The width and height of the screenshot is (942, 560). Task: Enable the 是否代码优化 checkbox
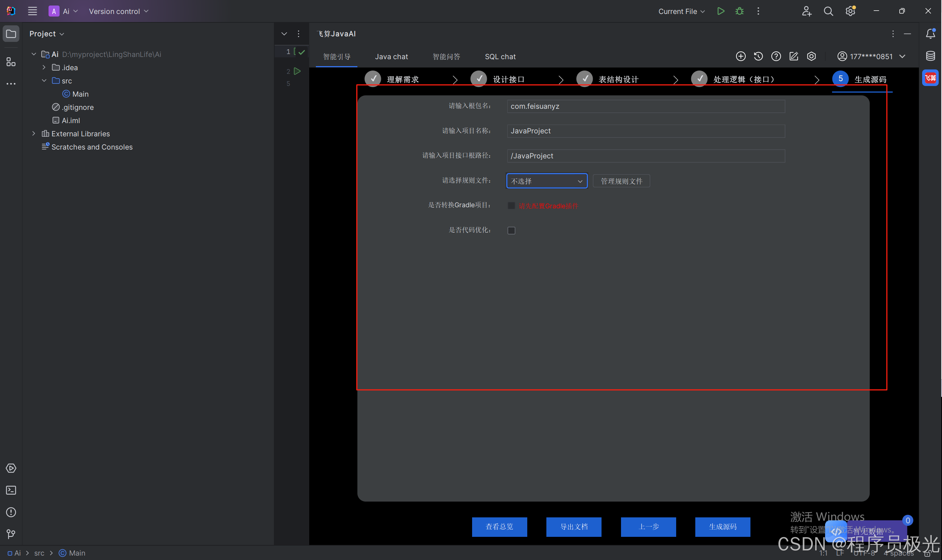pos(511,230)
